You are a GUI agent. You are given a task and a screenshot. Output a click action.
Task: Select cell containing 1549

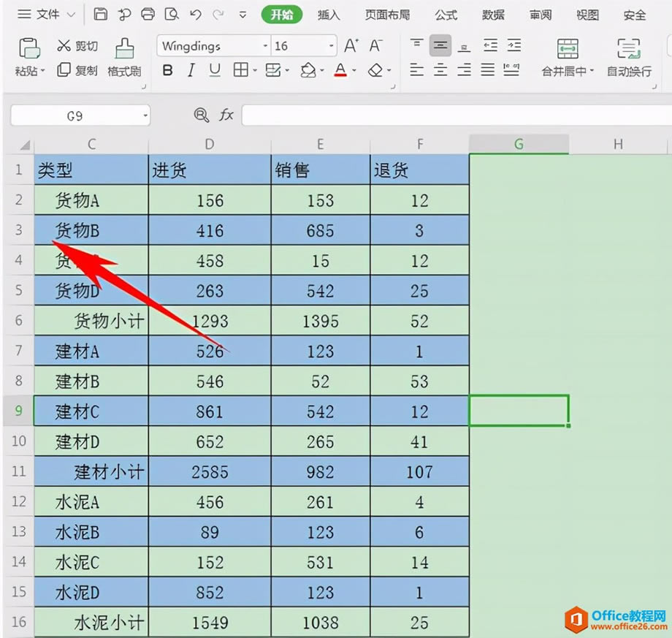coord(210,622)
